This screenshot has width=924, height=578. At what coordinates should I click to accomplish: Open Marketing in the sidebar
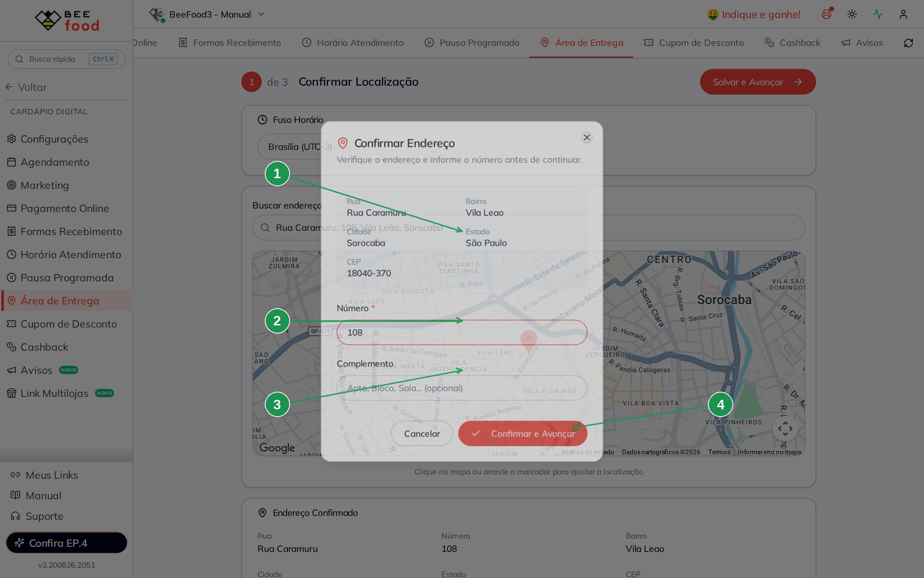[x=66, y=185]
